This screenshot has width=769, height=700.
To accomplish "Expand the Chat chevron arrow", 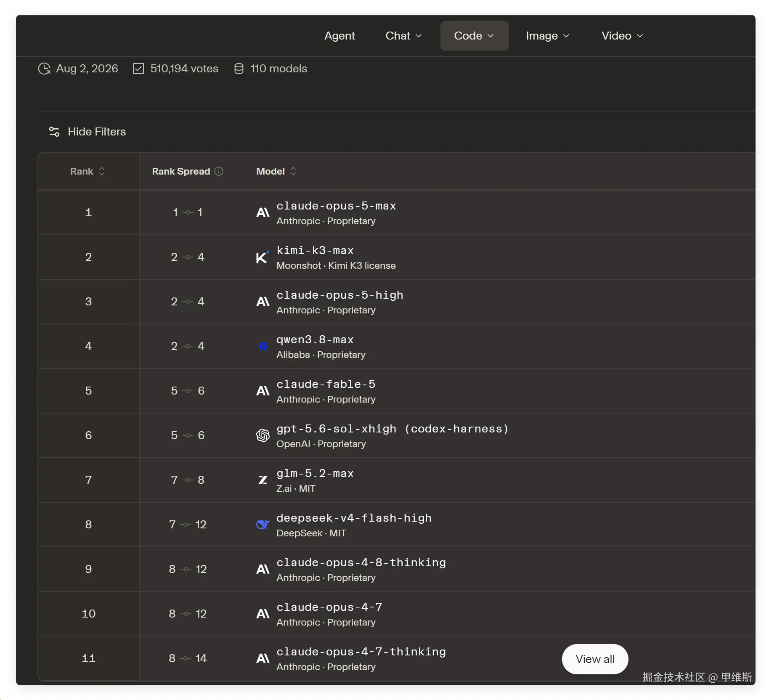I will coord(419,36).
